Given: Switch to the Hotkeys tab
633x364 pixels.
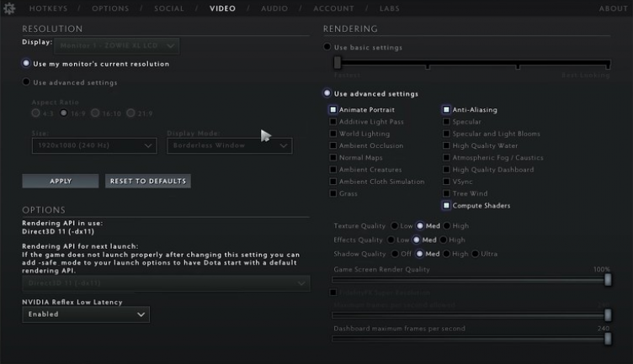Looking at the screenshot, I should [x=50, y=8].
